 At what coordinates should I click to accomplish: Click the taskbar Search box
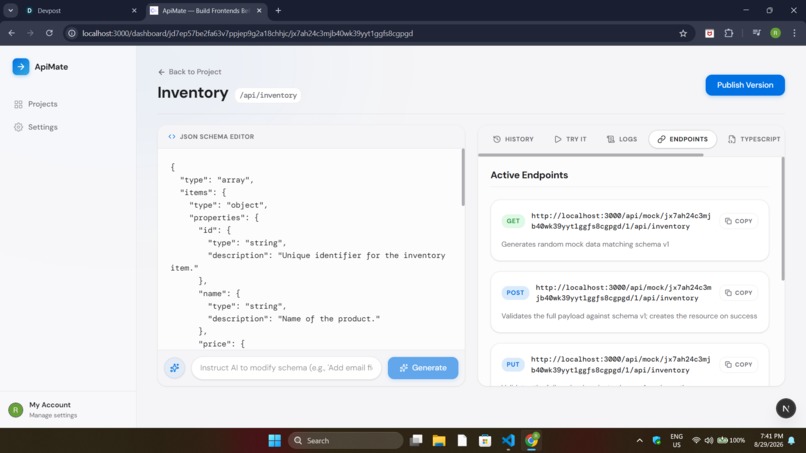(x=346, y=441)
